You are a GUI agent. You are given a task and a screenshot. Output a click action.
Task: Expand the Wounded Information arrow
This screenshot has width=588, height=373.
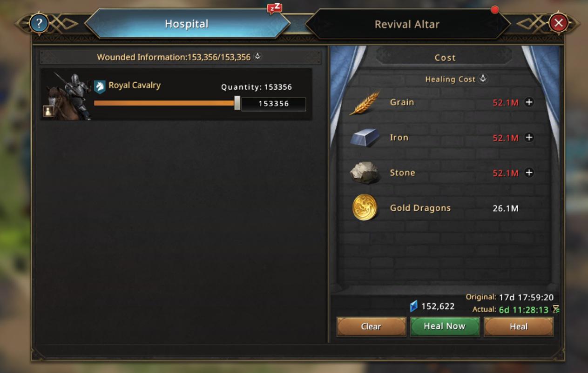tap(257, 57)
